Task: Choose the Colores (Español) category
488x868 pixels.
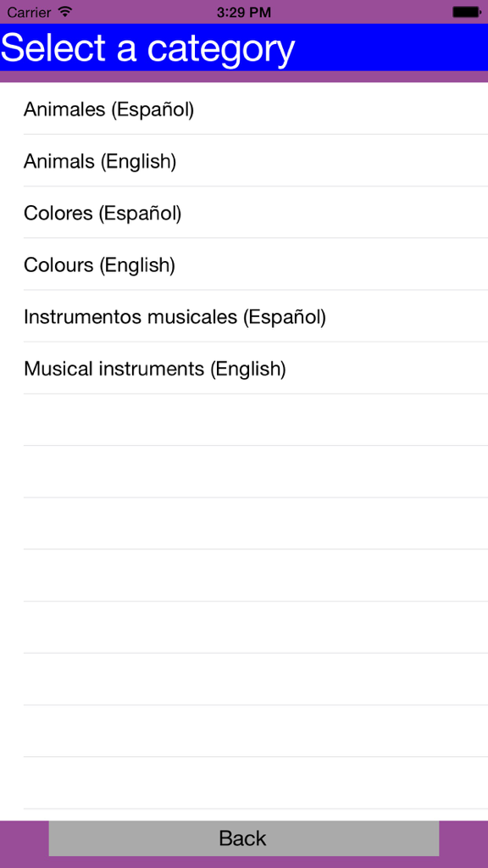Action: click(102, 213)
